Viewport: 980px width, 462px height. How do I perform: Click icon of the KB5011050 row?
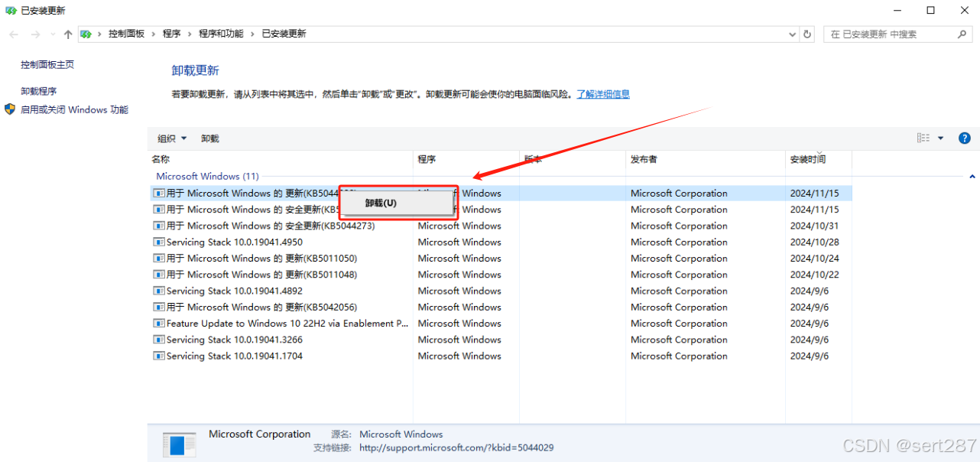[x=159, y=259]
